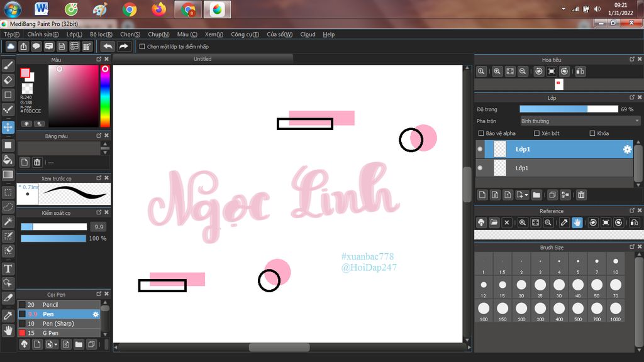Click the Undo arrow in toolbar

click(x=108, y=47)
